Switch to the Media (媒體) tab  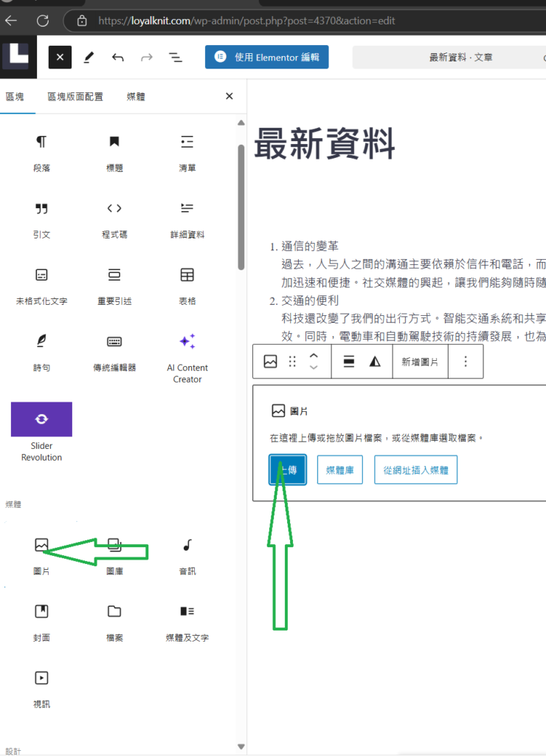tap(136, 96)
